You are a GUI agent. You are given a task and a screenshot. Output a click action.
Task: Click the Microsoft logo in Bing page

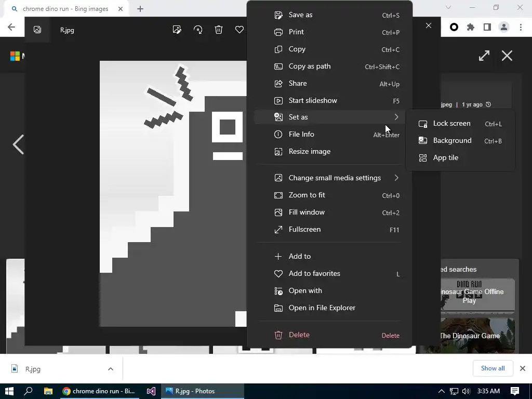pos(15,56)
